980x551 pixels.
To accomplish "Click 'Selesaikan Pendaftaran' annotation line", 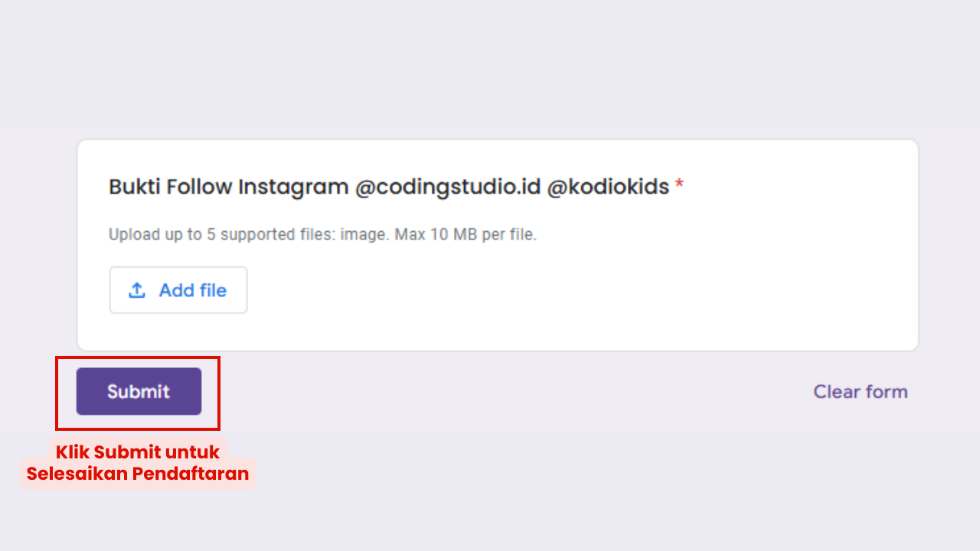I will [x=138, y=474].
